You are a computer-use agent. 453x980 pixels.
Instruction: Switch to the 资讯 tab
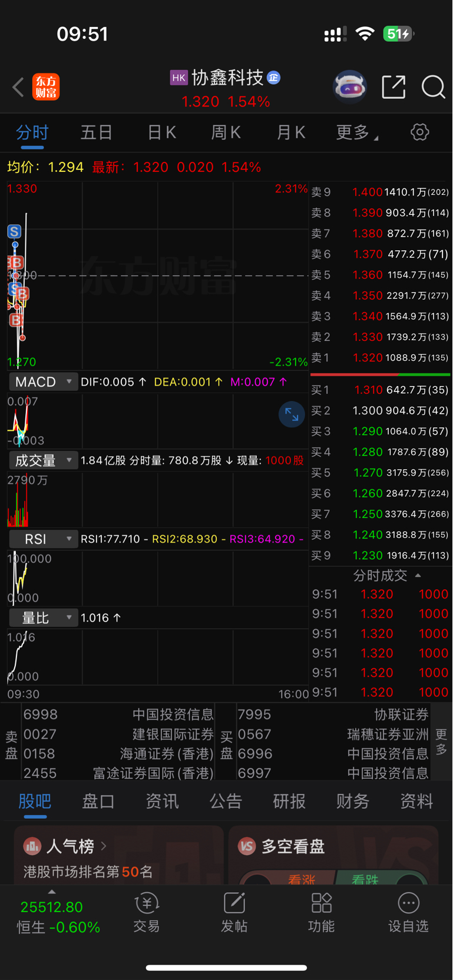pos(162,802)
